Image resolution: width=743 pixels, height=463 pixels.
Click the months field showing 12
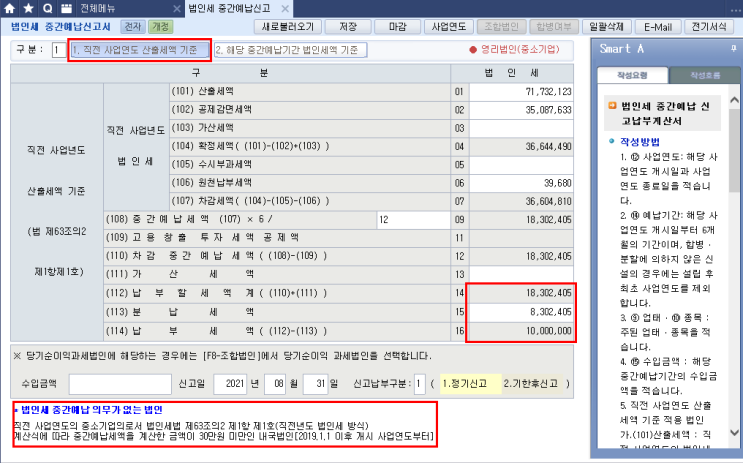[413, 220]
